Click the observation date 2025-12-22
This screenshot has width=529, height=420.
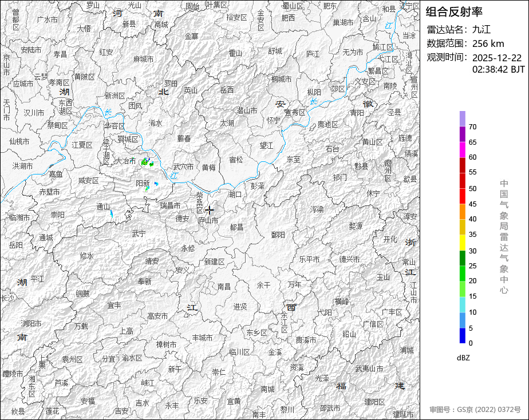click(x=496, y=58)
